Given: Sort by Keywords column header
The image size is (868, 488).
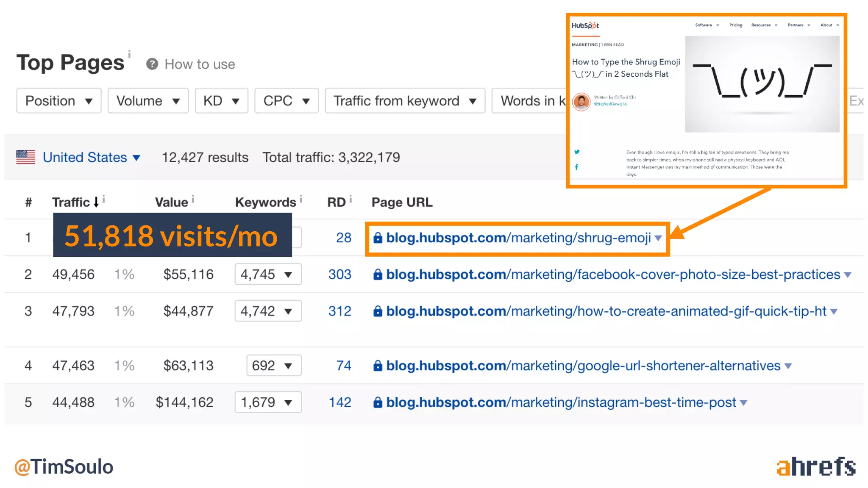Looking at the screenshot, I should (x=265, y=202).
